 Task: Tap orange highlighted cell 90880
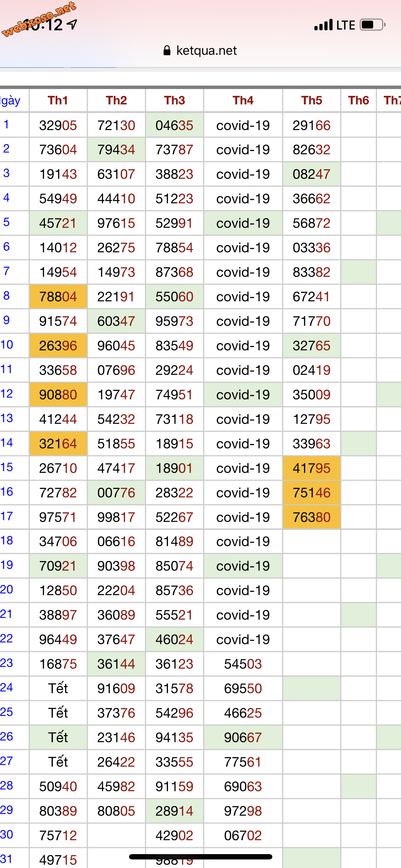point(58,395)
